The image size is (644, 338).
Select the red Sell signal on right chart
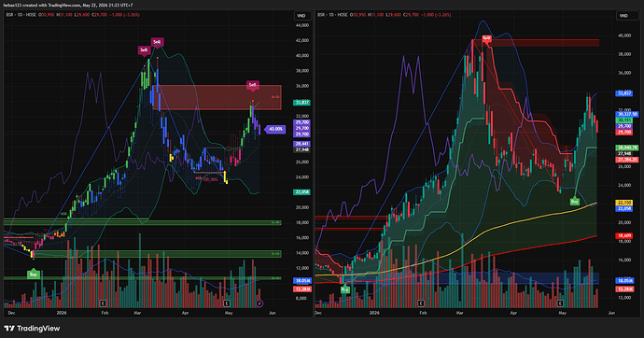point(486,38)
